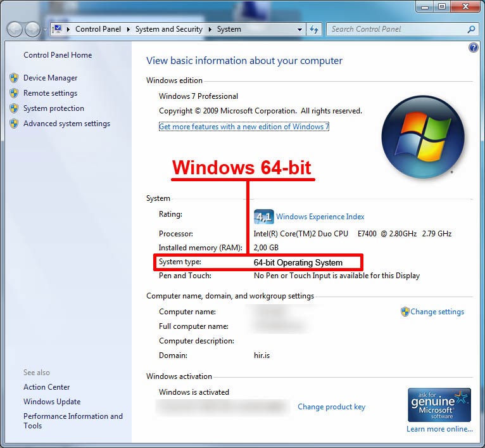Click shield icon beside Advanced system settings
The height and width of the screenshot is (448, 485).
point(14,124)
